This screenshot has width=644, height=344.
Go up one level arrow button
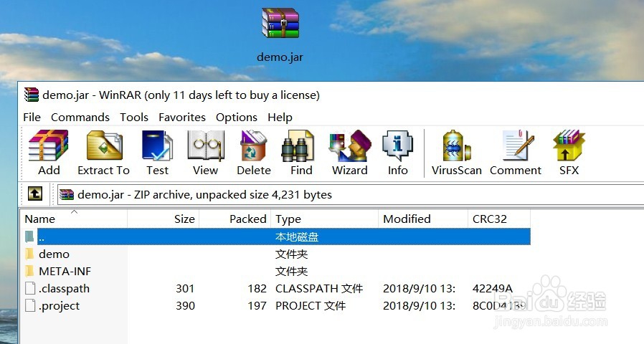[x=35, y=193]
